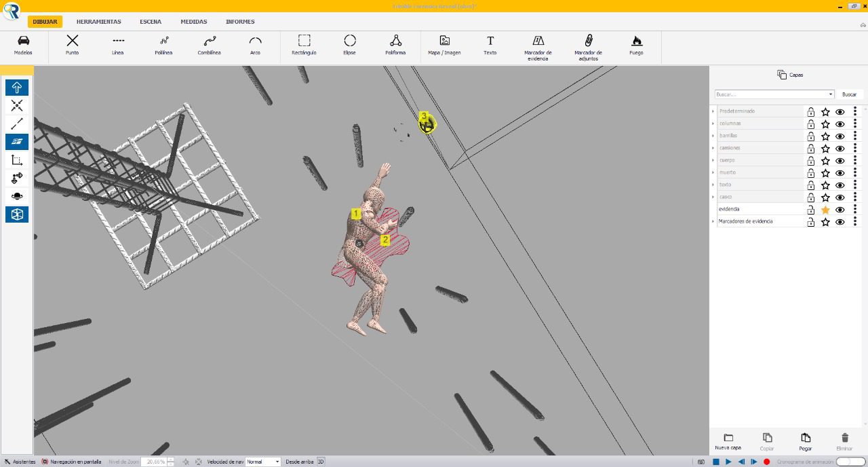The image size is (868, 467).
Task: Choose the Poliforma drawing tool
Action: click(x=395, y=45)
